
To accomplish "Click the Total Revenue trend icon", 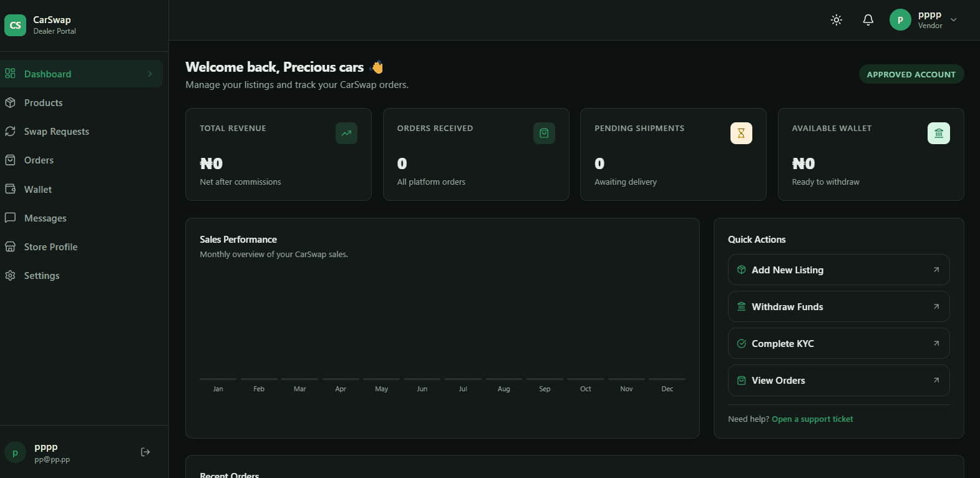I will tap(346, 133).
